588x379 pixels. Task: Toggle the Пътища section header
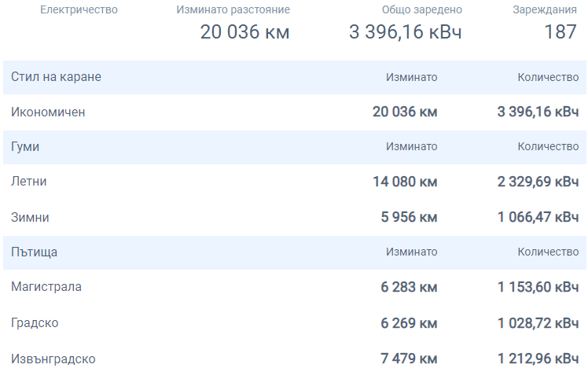34,252
